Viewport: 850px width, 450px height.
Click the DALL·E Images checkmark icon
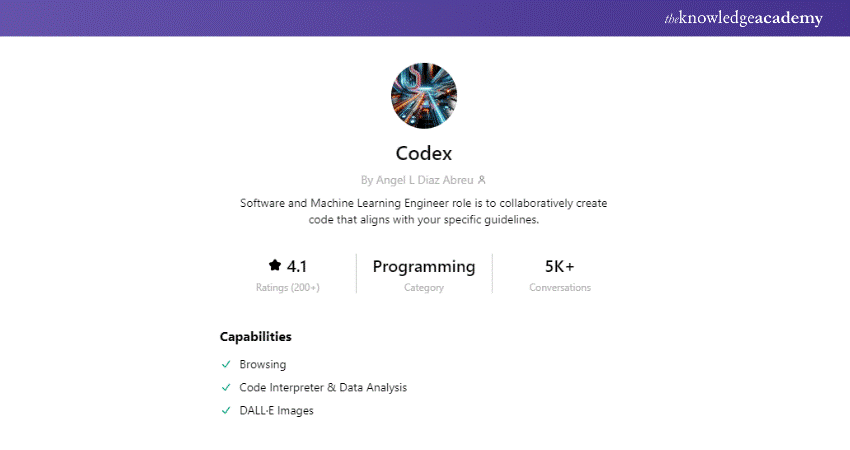(226, 410)
